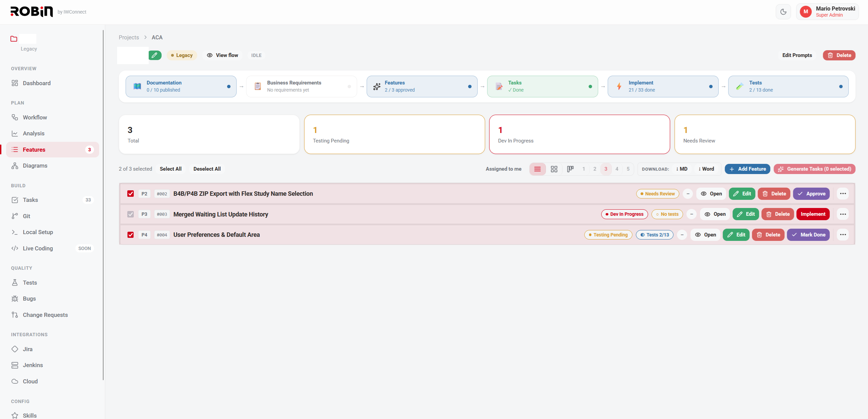Open Jenkins integration in sidebar
This screenshot has width=868, height=419.
click(53, 365)
